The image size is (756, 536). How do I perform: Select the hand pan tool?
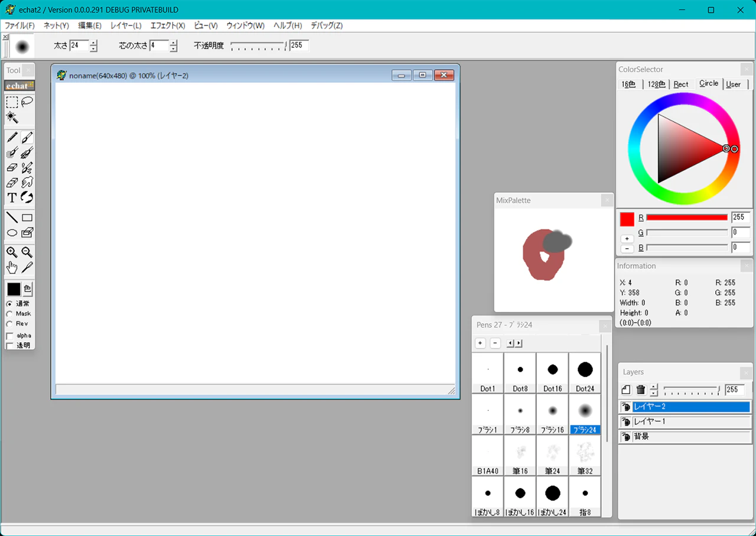(12, 268)
